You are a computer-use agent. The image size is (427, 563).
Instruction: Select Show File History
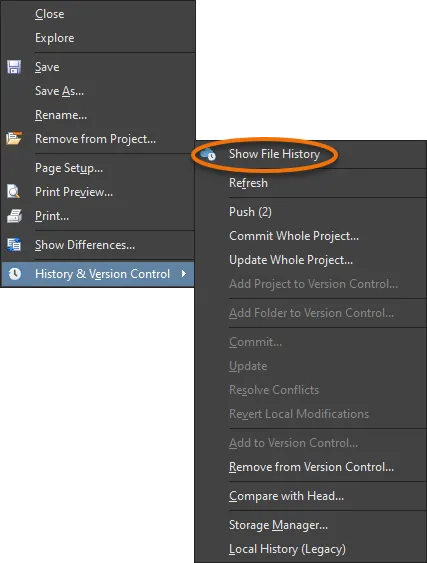pyautogui.click(x=274, y=154)
